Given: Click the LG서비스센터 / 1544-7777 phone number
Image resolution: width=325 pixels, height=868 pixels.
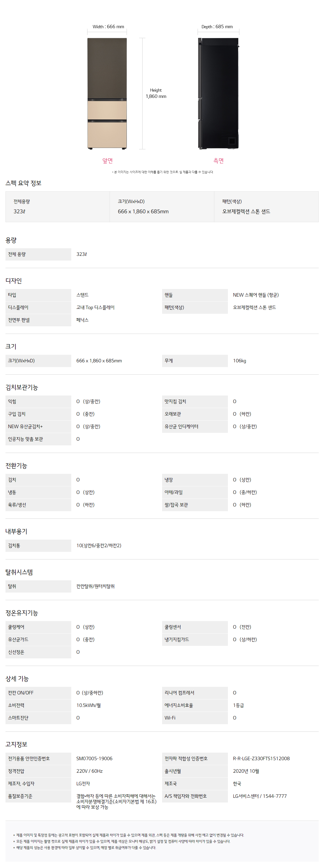Looking at the screenshot, I should pos(260,796).
